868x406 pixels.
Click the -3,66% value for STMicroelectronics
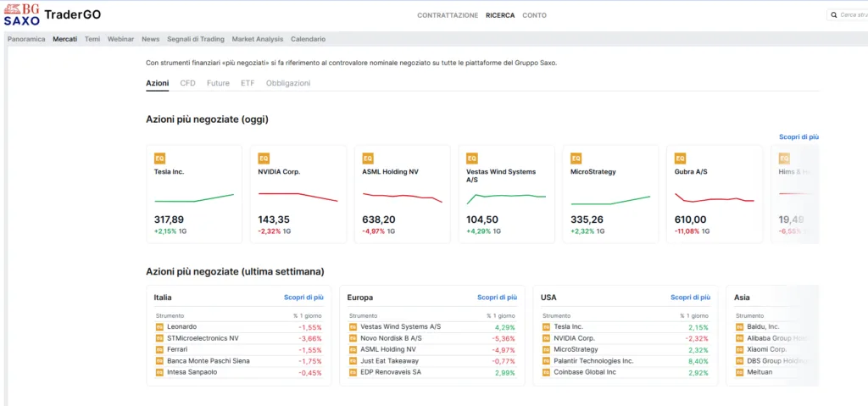pyautogui.click(x=310, y=338)
